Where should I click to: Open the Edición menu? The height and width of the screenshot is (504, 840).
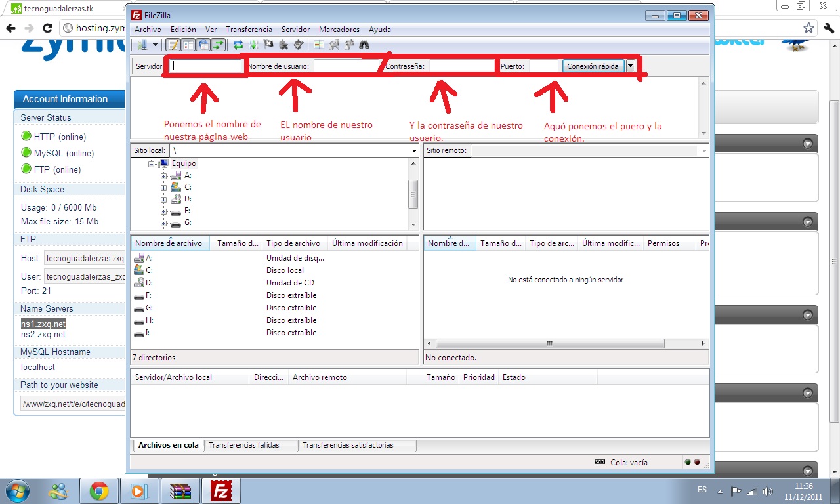tap(183, 30)
